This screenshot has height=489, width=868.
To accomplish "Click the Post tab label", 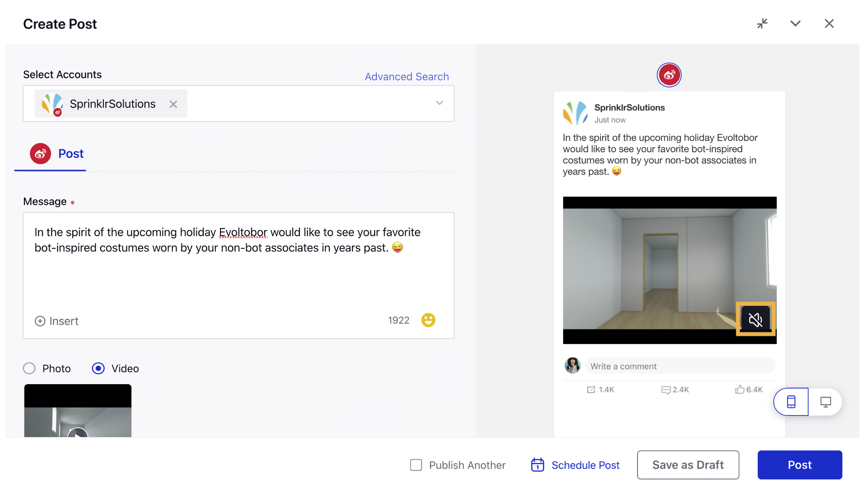I will pyautogui.click(x=70, y=154).
